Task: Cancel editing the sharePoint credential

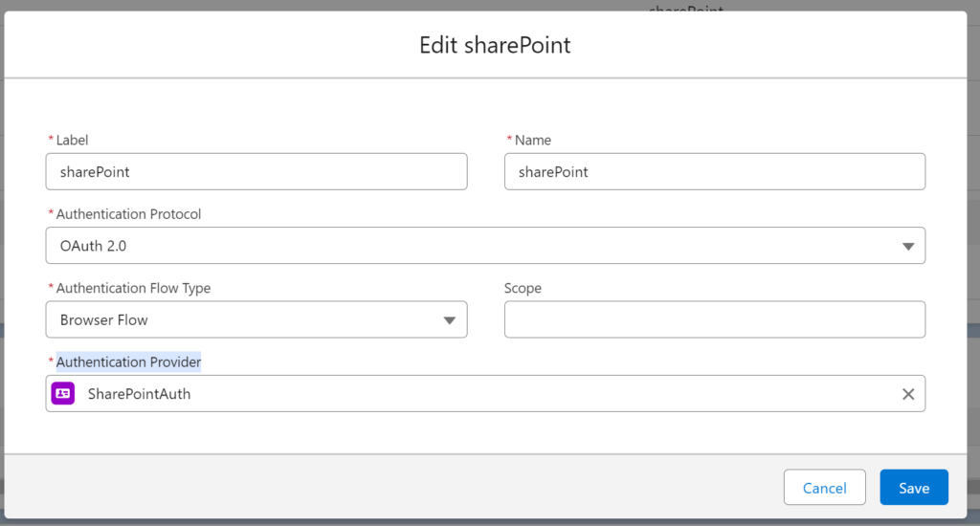Action: [x=824, y=488]
